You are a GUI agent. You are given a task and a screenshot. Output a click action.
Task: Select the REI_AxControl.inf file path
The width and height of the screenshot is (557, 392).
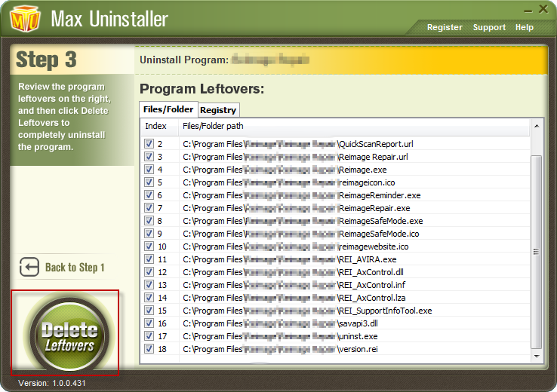[x=294, y=285]
